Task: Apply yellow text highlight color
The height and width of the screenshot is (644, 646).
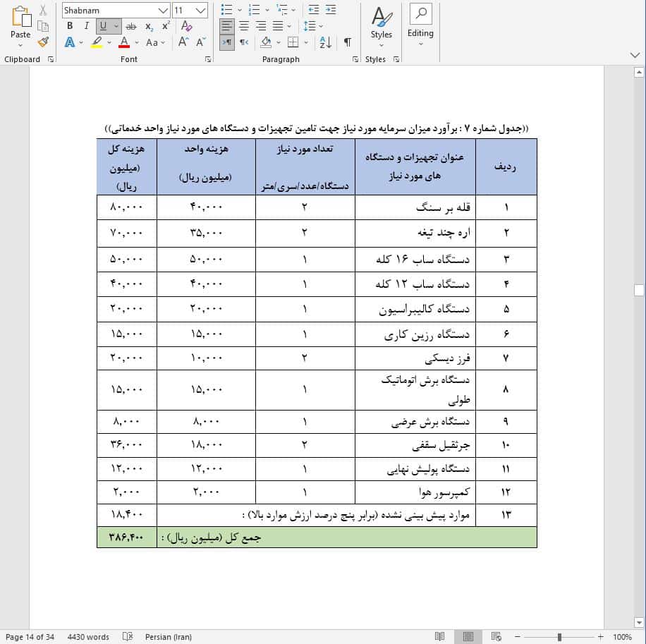Action: coord(97,42)
